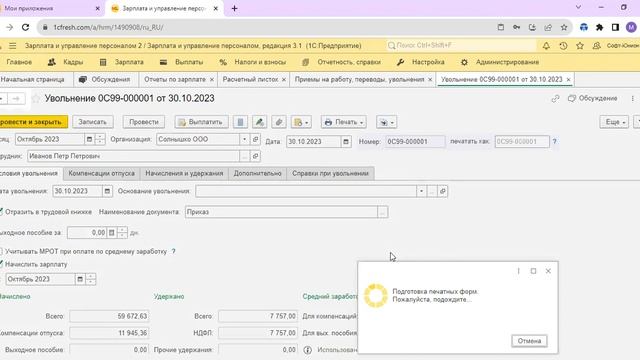Adjust Месяц stepper arrows
The width and height of the screenshot is (640, 360).
[x=100, y=139]
